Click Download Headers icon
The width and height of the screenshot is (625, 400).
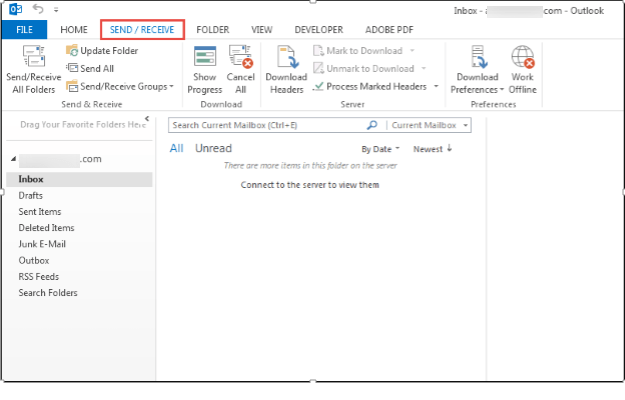pyautogui.click(x=287, y=56)
